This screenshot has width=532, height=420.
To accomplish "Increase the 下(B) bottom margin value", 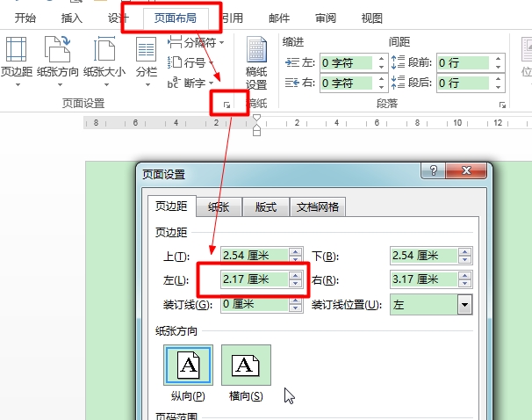I will (464, 252).
